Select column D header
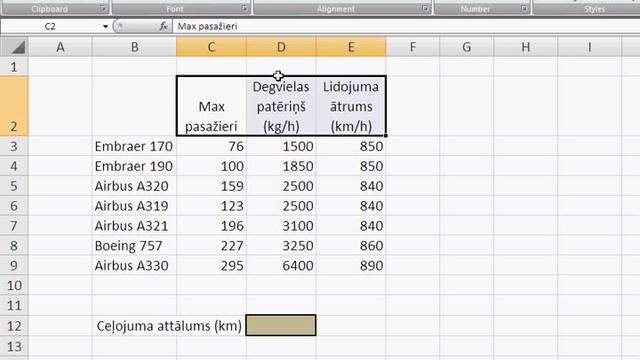The image size is (640, 360). [281, 47]
